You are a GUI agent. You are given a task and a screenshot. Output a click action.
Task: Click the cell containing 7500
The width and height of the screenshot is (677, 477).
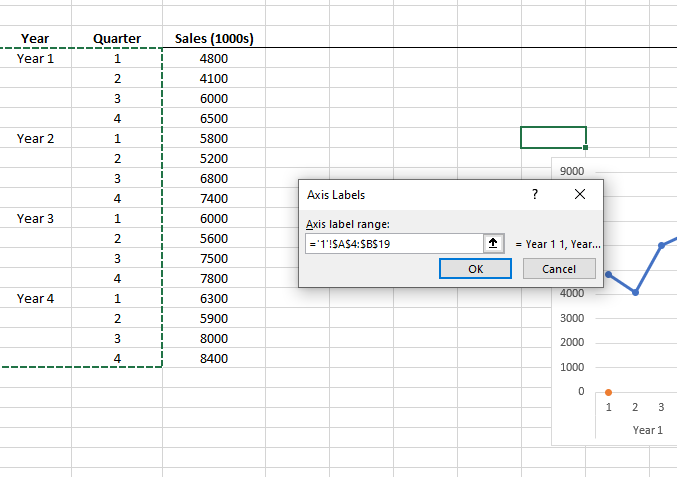coord(213,259)
